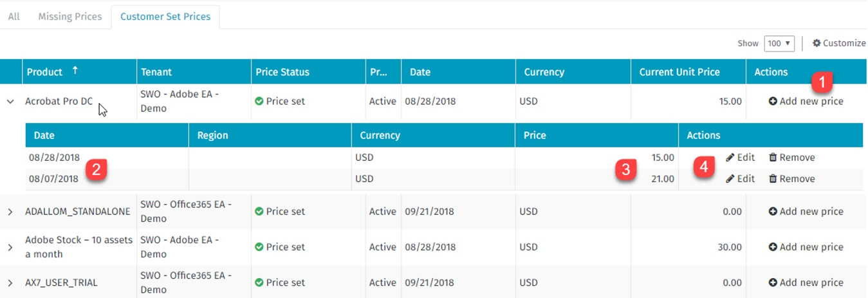Screen dimensions: 868x298
Task: Switch to the All tab
Action: click(x=14, y=17)
